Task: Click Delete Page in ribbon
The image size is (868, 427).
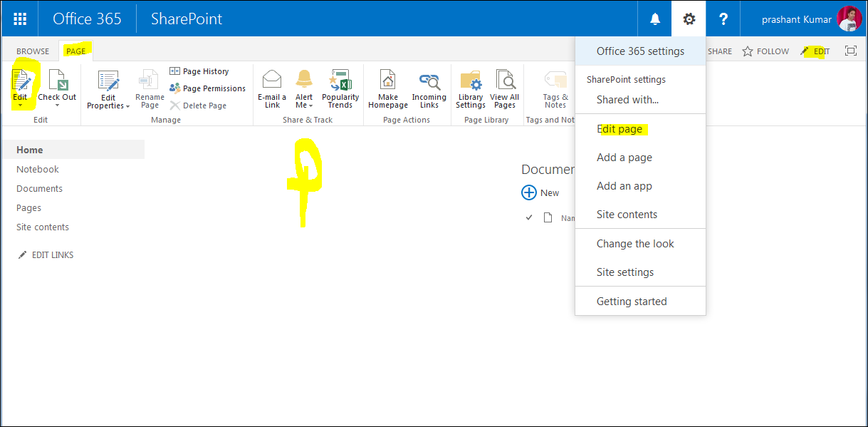Action: (x=198, y=106)
